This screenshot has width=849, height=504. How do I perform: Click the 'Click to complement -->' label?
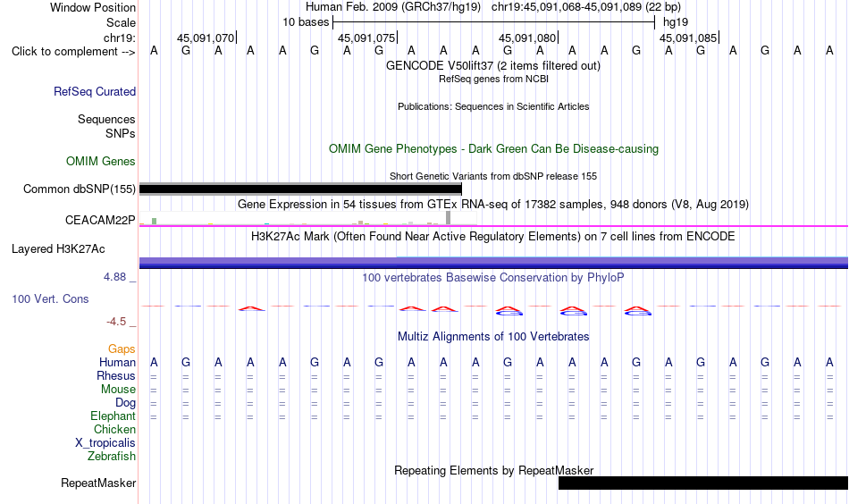click(73, 52)
